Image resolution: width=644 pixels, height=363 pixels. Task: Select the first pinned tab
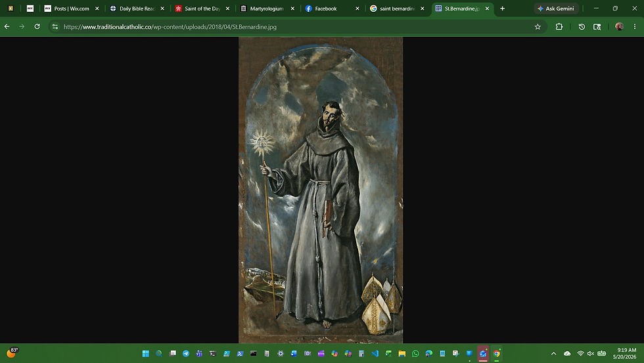[11, 8]
